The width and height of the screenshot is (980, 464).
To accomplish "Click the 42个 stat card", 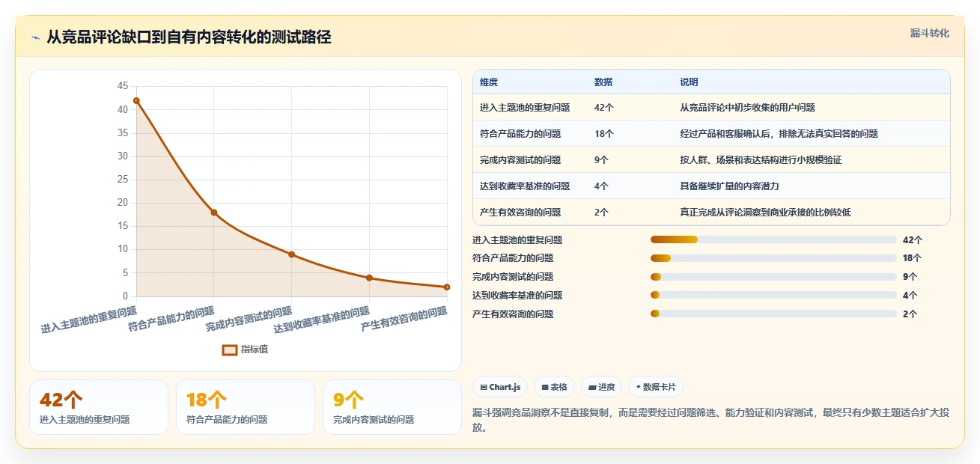I will coord(99,407).
